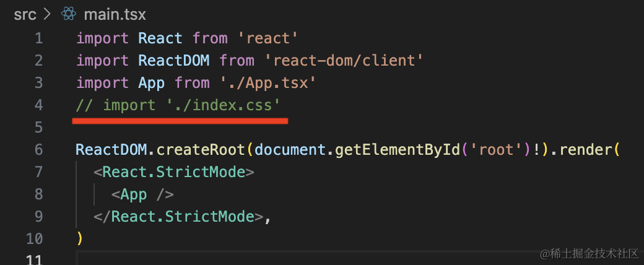Viewport: 644px width, 265px height.
Task: Open the src folder breadcrumb
Action: (x=25, y=15)
